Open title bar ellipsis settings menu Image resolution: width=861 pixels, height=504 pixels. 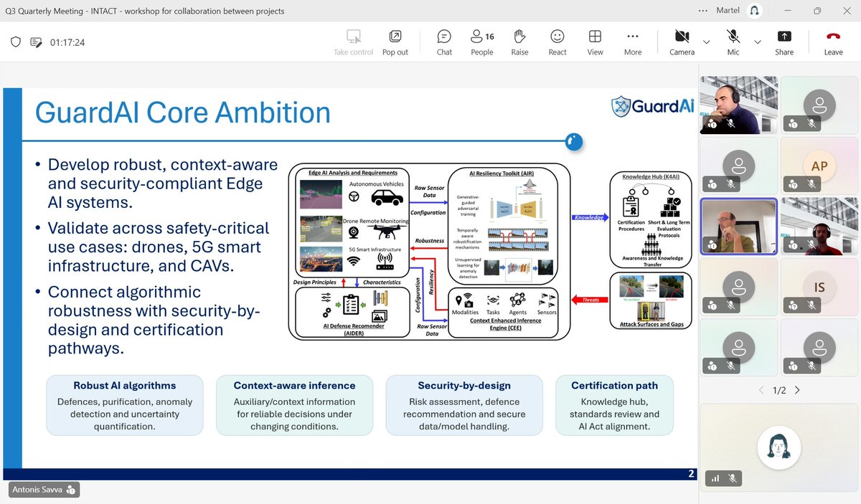pyautogui.click(x=703, y=11)
